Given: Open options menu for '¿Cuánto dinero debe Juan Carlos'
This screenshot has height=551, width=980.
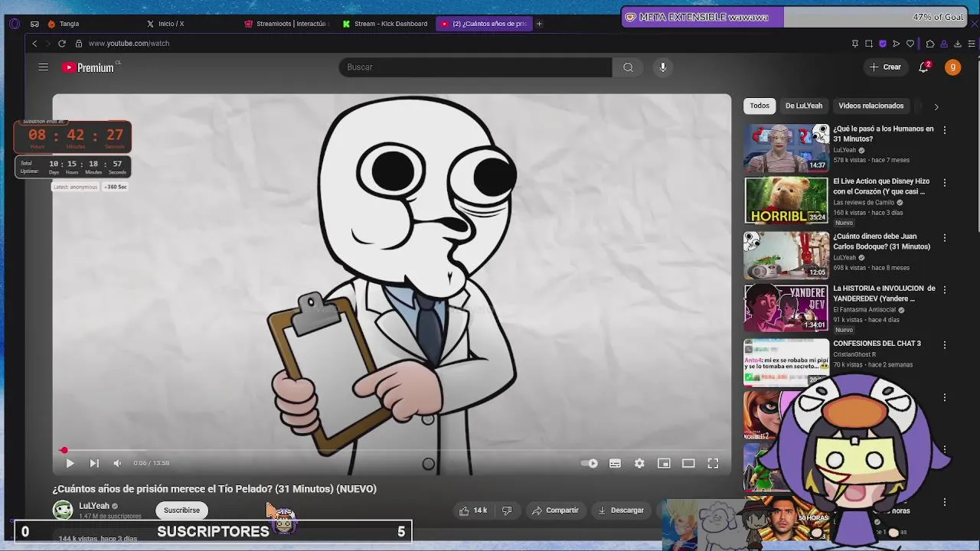Looking at the screenshot, I should pyautogui.click(x=945, y=238).
